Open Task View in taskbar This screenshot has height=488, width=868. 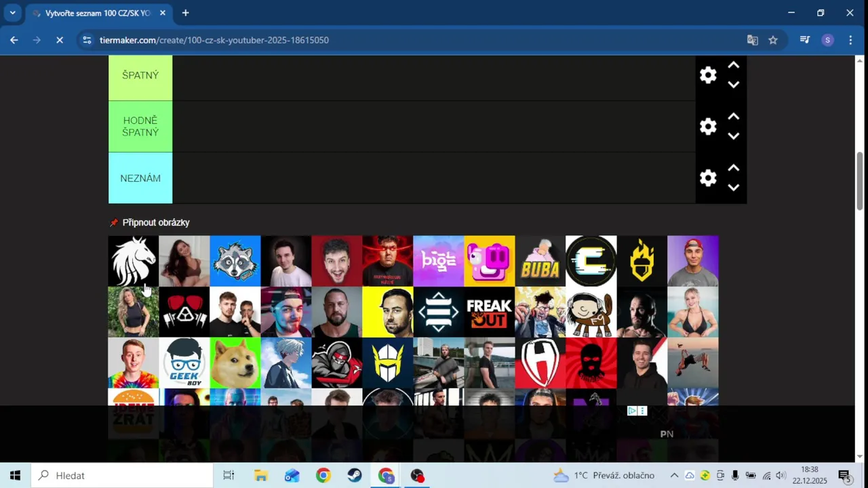pyautogui.click(x=229, y=475)
